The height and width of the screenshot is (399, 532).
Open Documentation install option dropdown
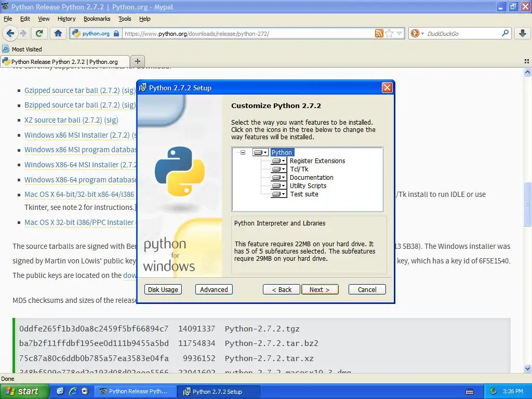coord(278,178)
